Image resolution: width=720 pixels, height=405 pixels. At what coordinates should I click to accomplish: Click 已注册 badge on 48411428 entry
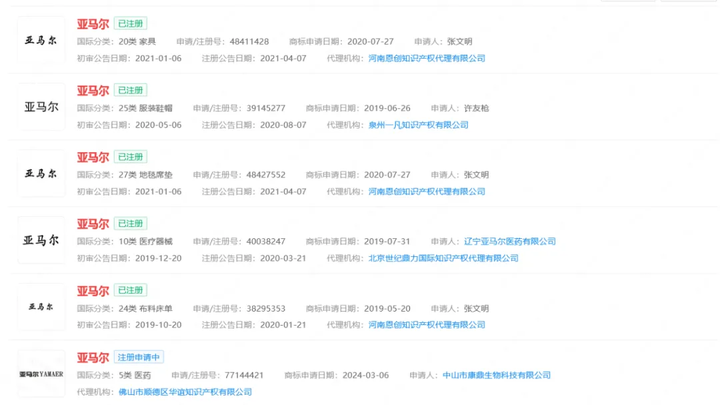click(x=130, y=23)
